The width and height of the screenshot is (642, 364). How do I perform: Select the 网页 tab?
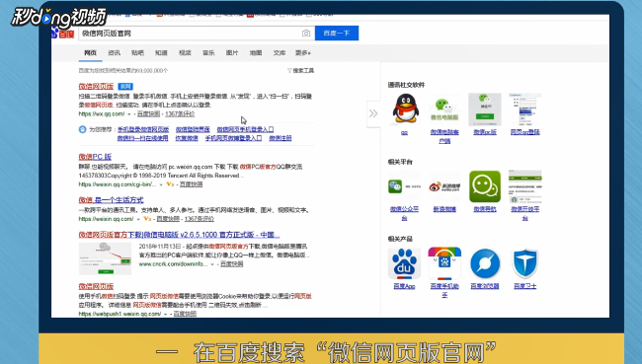(91, 52)
